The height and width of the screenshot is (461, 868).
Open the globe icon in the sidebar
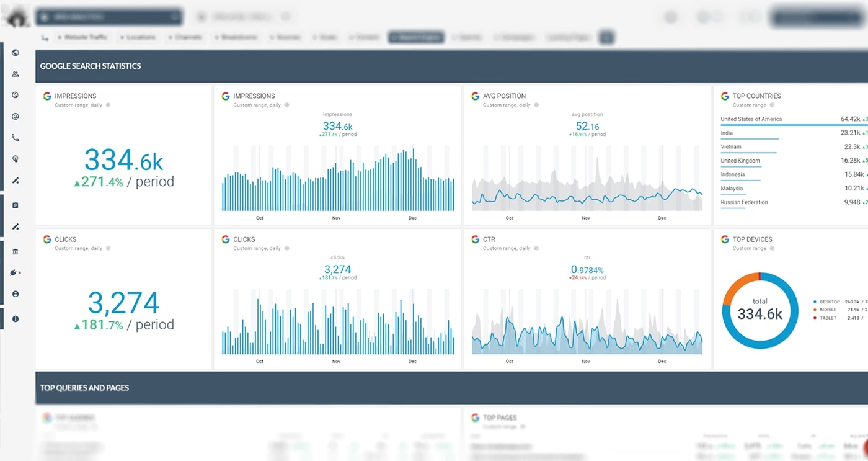(15, 53)
